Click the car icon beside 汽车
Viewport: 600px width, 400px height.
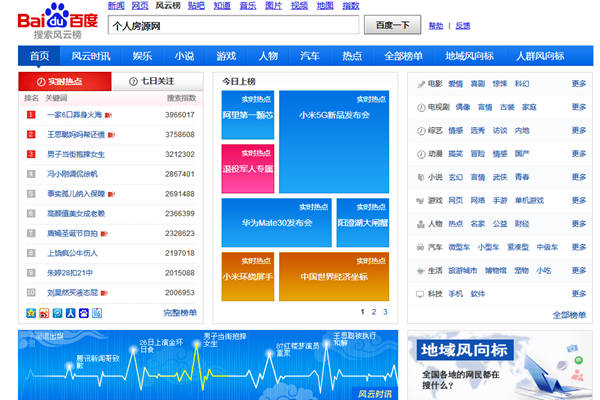pos(421,247)
